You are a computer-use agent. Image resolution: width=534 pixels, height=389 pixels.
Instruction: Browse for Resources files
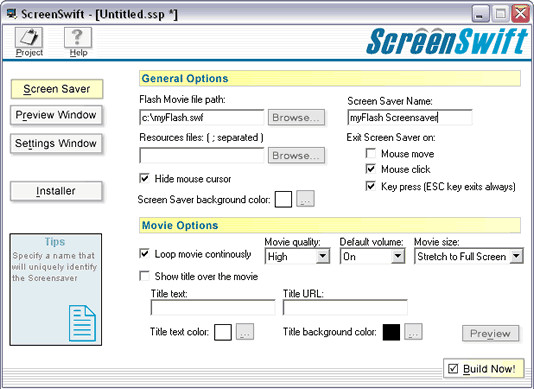(x=296, y=155)
